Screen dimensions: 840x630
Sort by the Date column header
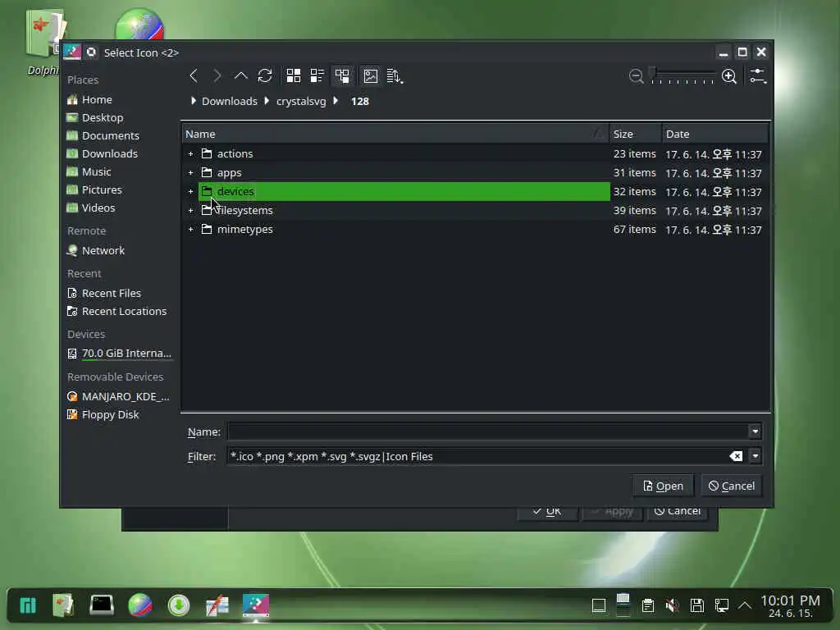click(x=714, y=134)
